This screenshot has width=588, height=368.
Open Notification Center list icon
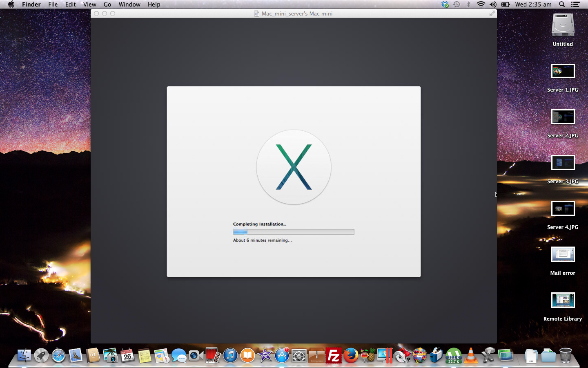[x=575, y=4]
